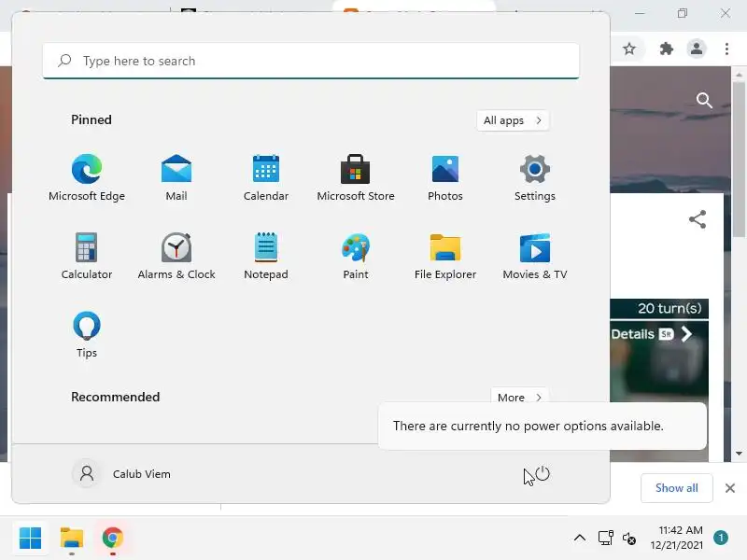Launch the Paint app
This screenshot has height=560, width=747.
click(356, 256)
